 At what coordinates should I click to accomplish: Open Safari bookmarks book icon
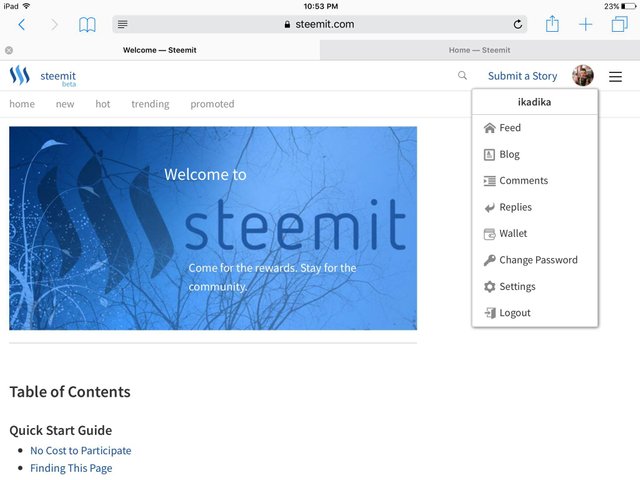pyautogui.click(x=87, y=25)
